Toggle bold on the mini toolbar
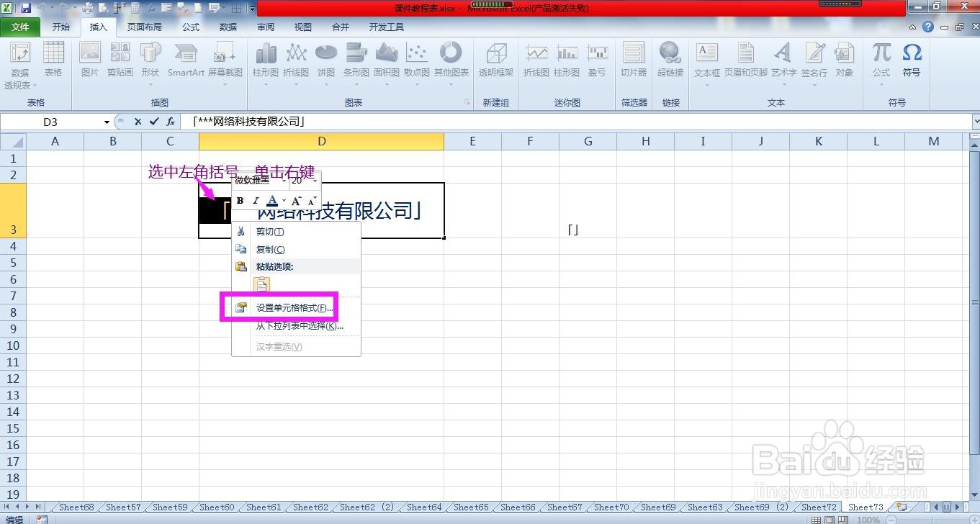This screenshot has width=980, height=524. click(240, 201)
